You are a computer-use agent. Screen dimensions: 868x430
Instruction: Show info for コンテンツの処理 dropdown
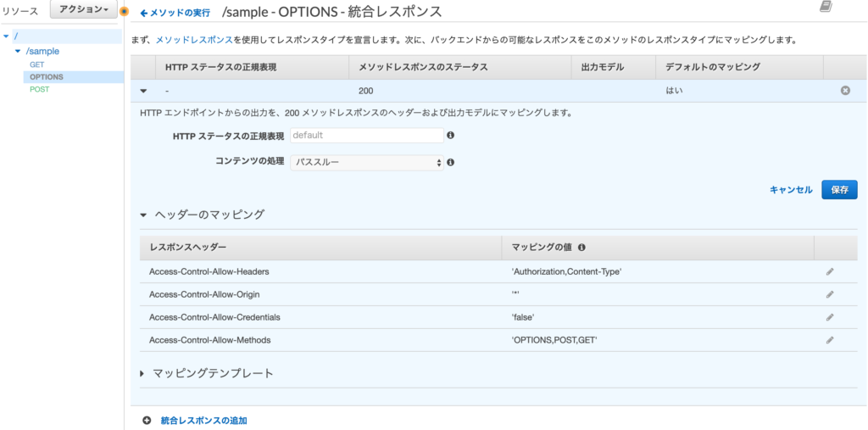(x=451, y=162)
